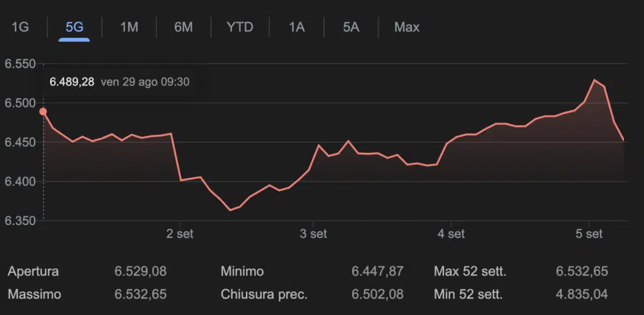Click the Minimo value 6.447,87

[377, 272]
